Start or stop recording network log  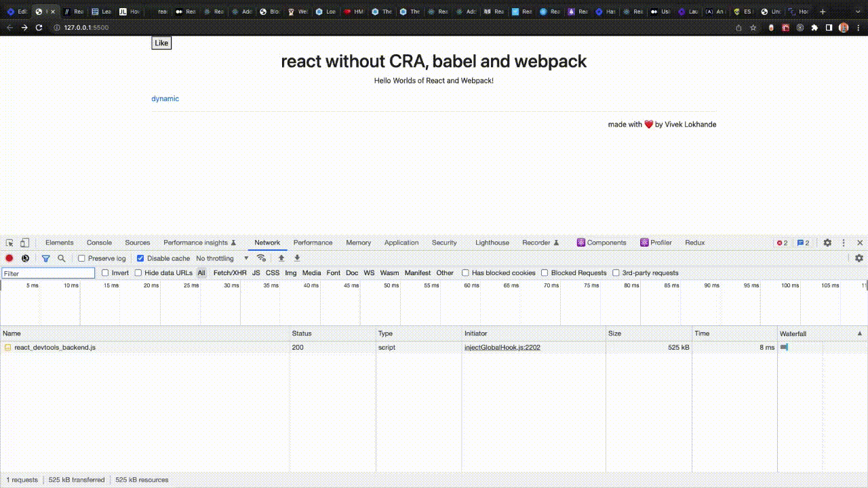pyautogui.click(x=8, y=258)
